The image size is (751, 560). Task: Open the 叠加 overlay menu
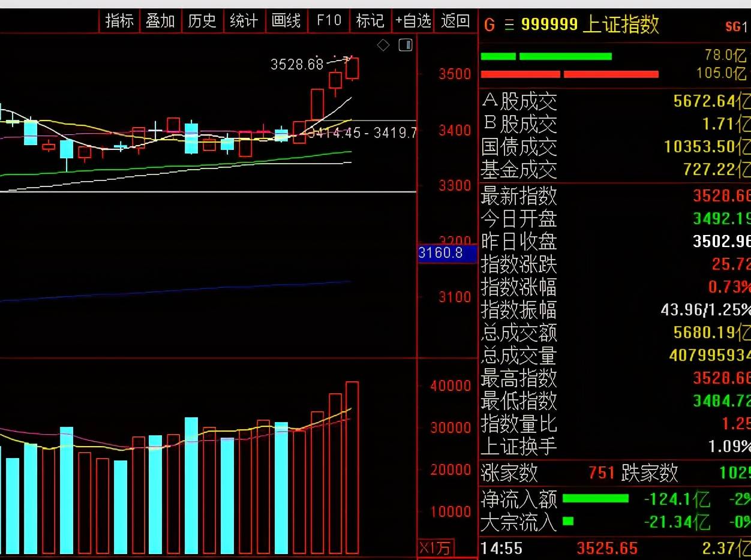(160, 21)
